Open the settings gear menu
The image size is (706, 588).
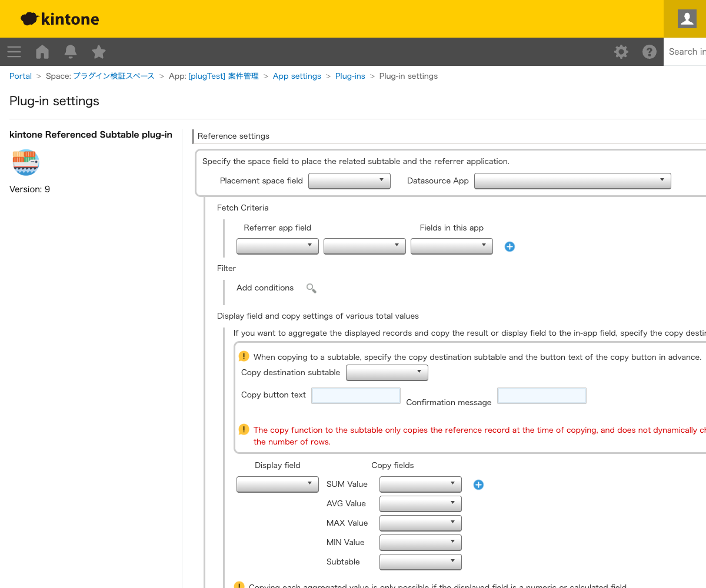click(x=621, y=52)
